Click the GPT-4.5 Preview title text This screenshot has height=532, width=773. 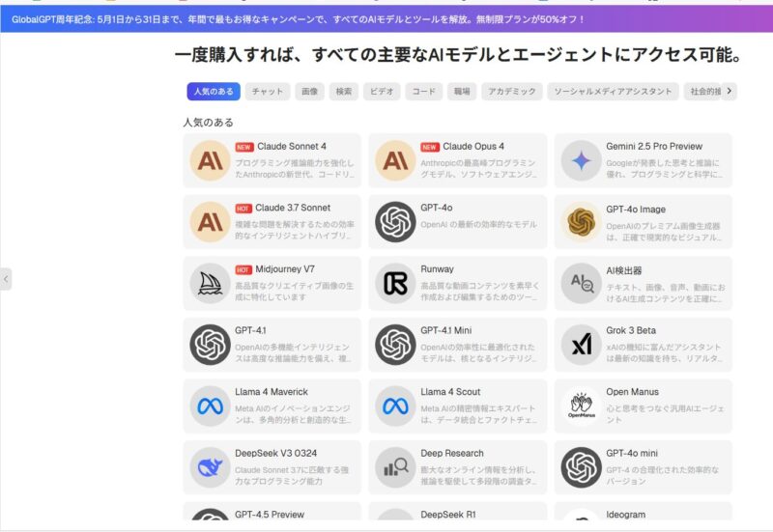point(270,515)
